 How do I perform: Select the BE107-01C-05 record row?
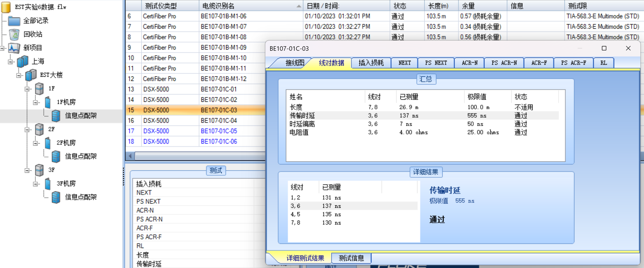[219, 131]
